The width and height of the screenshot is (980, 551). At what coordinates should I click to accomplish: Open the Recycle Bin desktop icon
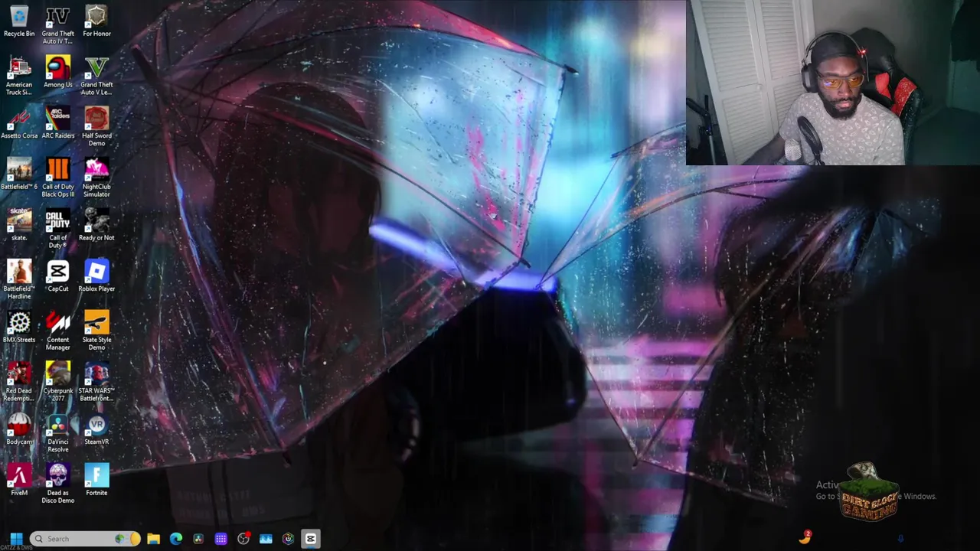coord(19,21)
